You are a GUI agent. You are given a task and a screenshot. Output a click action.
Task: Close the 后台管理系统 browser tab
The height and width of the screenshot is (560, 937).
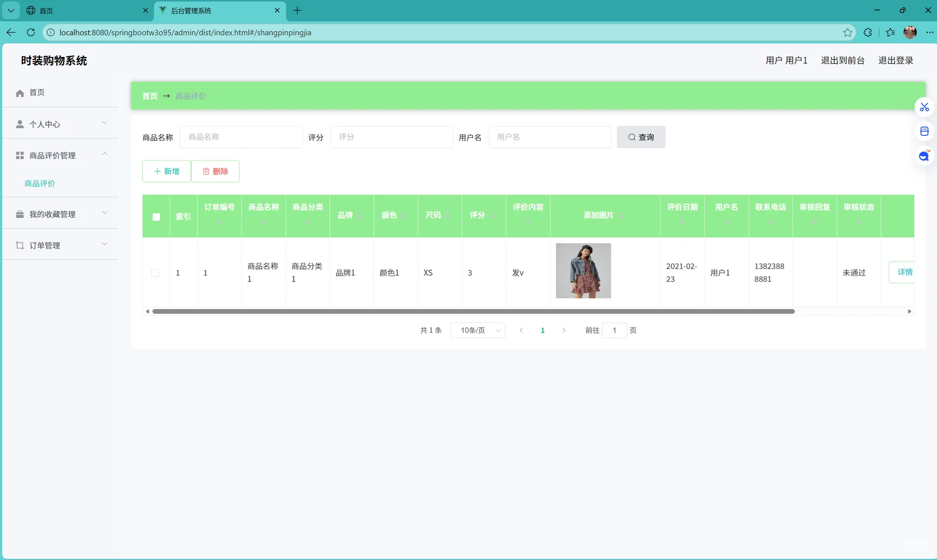(x=277, y=10)
